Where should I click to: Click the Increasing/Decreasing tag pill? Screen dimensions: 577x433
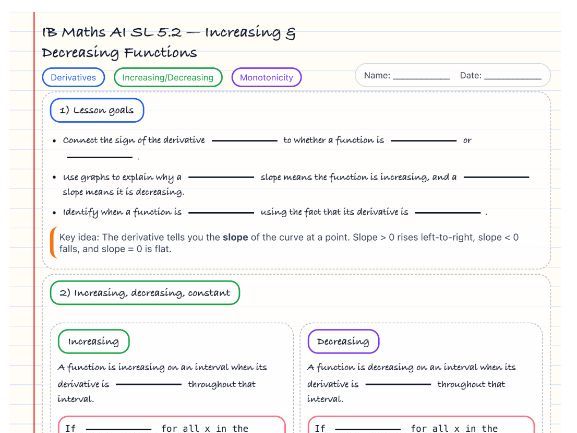point(168,77)
